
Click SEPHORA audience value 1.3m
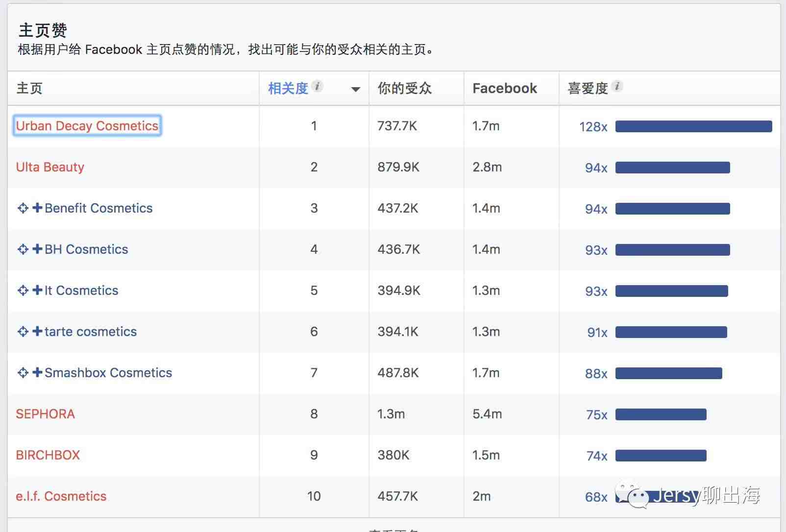[391, 414]
